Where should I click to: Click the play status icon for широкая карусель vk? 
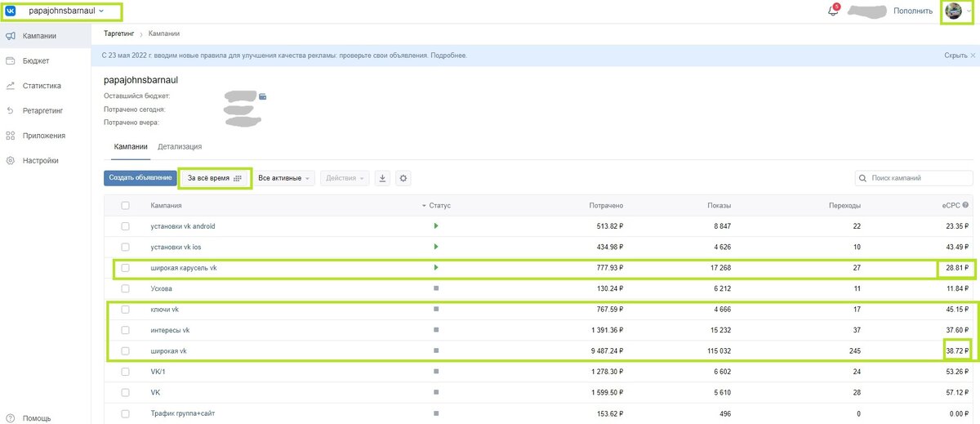click(x=436, y=267)
